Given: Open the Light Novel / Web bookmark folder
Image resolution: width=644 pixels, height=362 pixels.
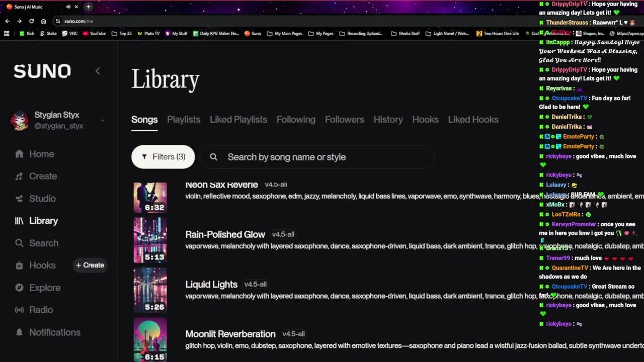Looking at the screenshot, I should pos(447,34).
